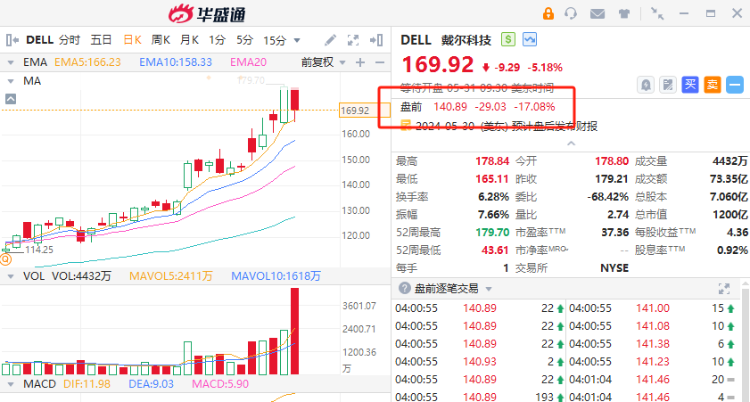This screenshot has width=750, height=402.
Task: Collapse the MACD indicator panel triangle
Action: tap(11, 384)
